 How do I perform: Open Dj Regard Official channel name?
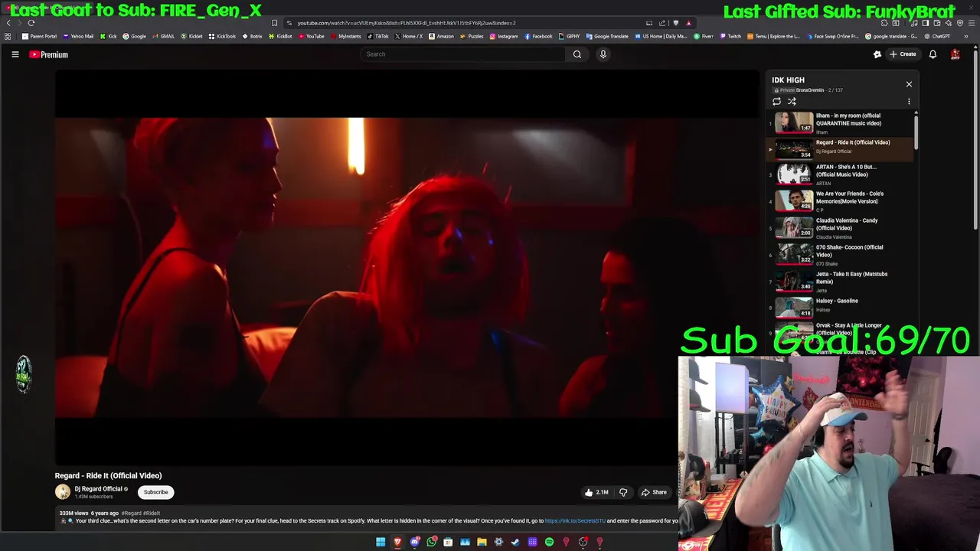[99, 489]
